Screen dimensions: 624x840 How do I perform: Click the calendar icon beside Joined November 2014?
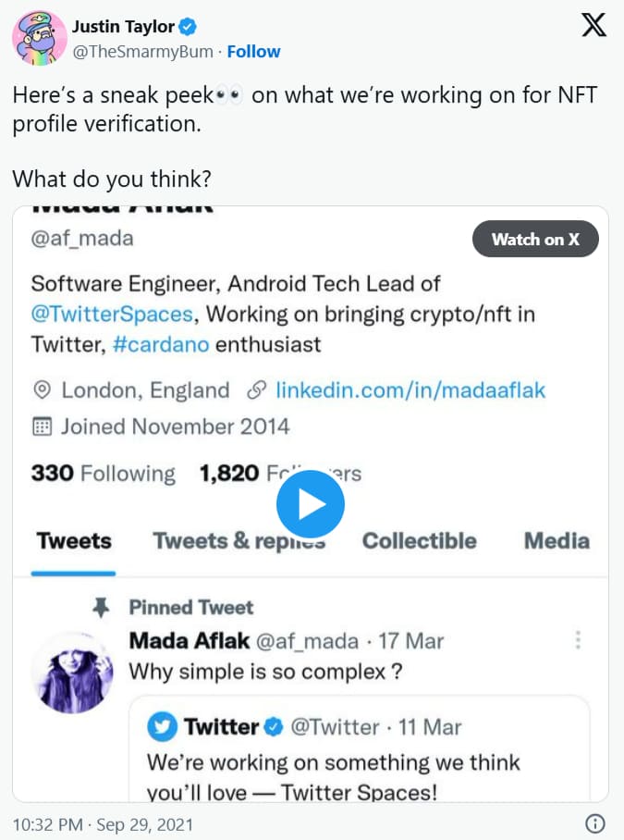tap(43, 426)
